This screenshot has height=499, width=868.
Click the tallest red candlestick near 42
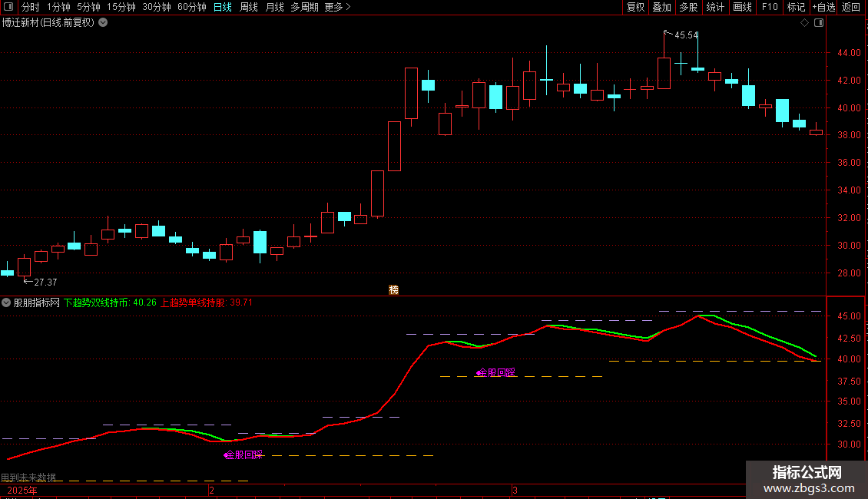411,93
